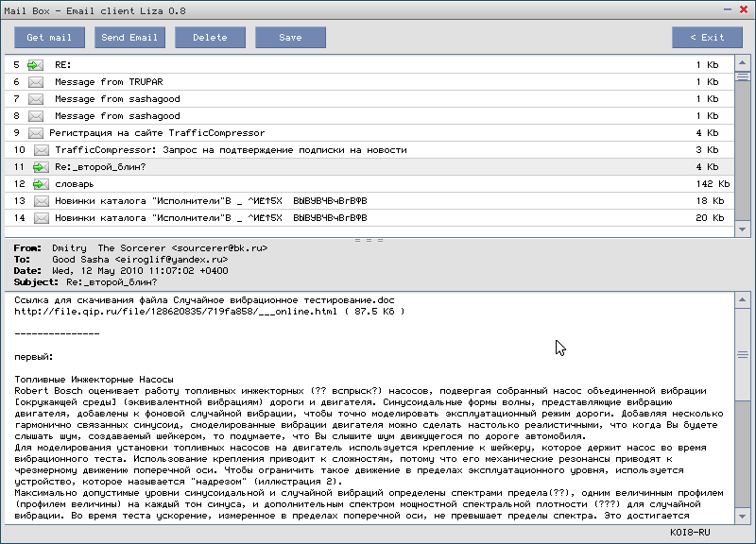Delete the selected email
The image size is (756, 544).
pos(210,38)
